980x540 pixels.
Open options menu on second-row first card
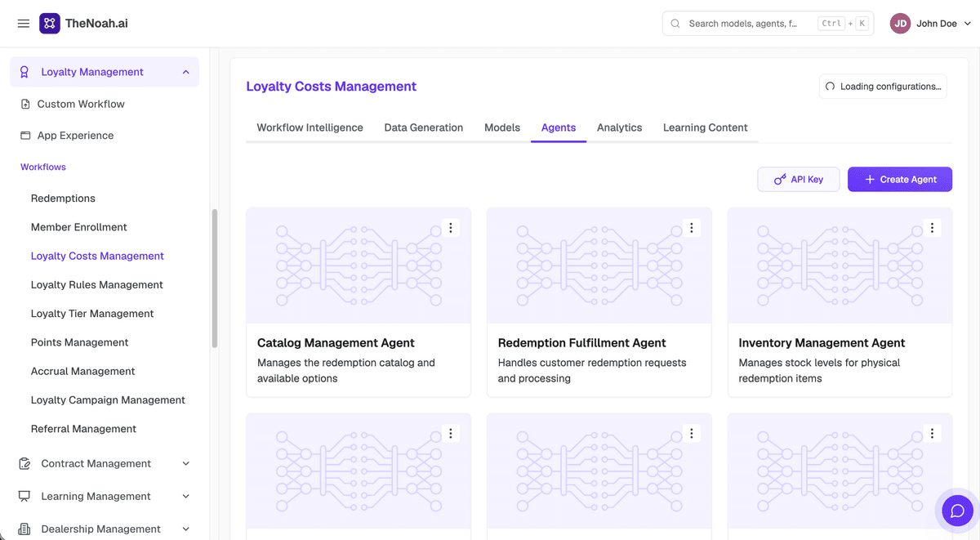point(451,433)
